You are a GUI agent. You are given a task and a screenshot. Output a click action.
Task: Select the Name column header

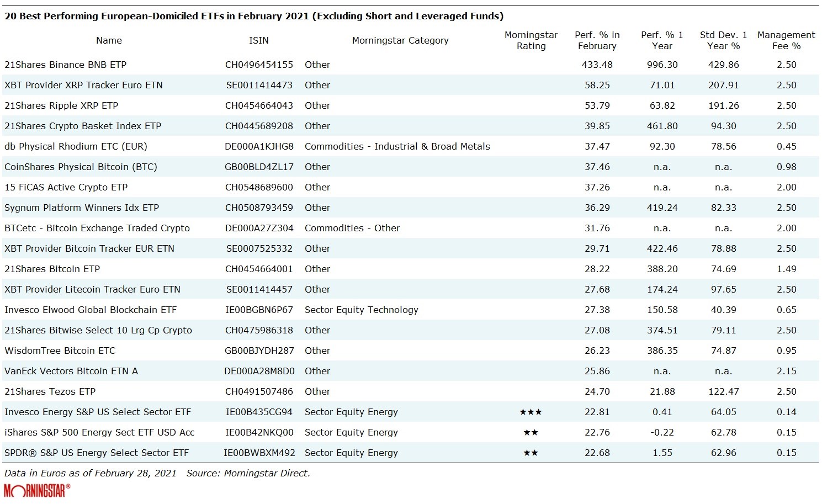pos(109,40)
